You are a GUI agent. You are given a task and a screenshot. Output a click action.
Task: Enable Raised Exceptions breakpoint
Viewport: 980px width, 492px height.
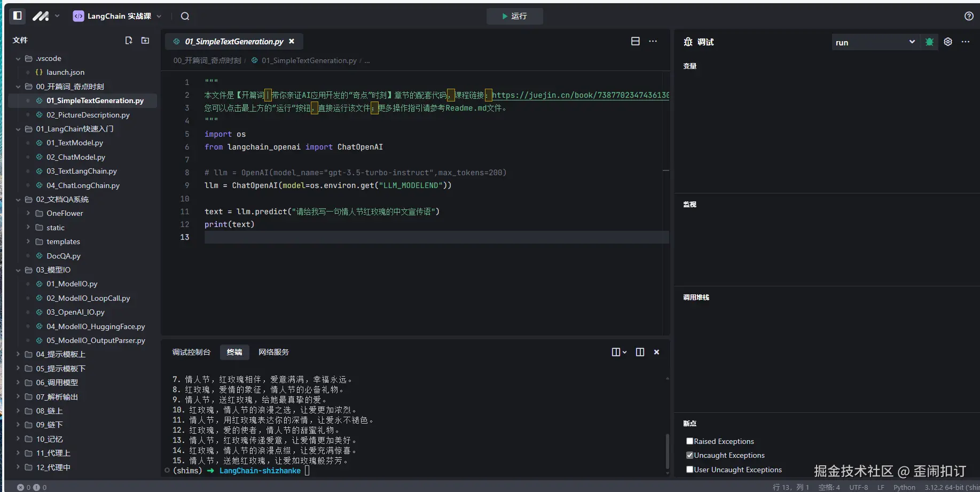click(689, 441)
